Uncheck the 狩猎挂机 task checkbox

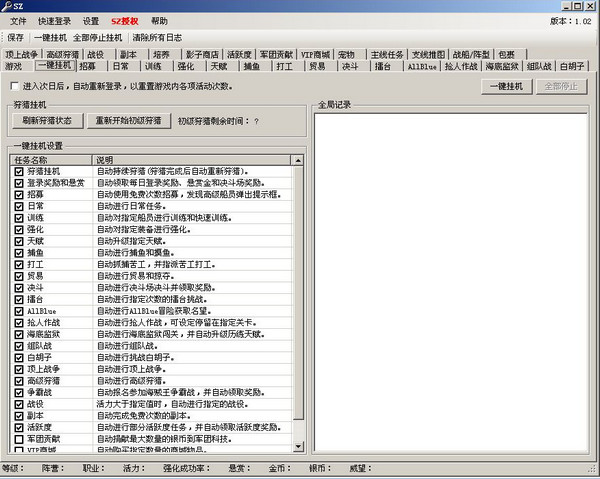pyautogui.click(x=19, y=171)
